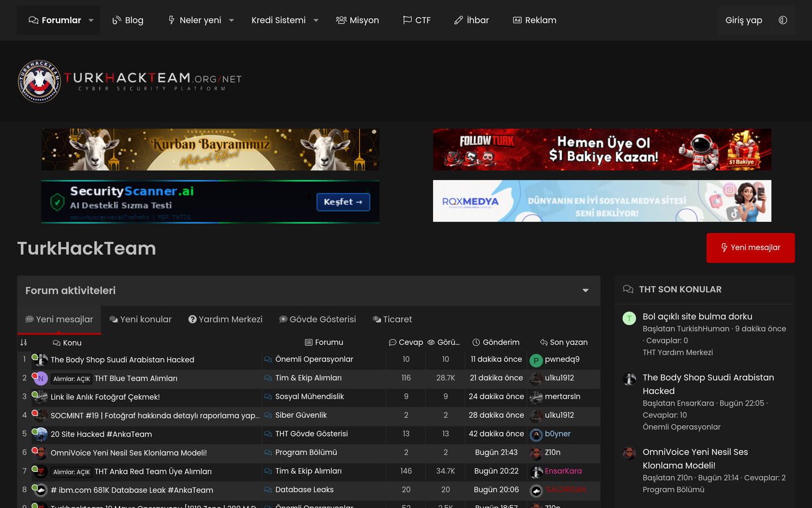Select the Yeni mesajlar tab
This screenshot has width=812, height=508.
click(59, 319)
